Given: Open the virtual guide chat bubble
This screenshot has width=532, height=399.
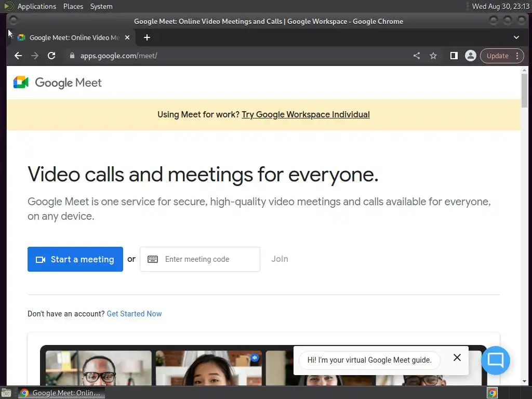Looking at the screenshot, I should click(x=495, y=360).
